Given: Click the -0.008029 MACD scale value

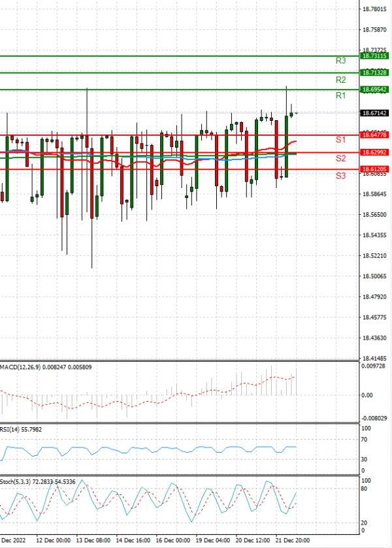Looking at the screenshot, I should click(374, 418).
